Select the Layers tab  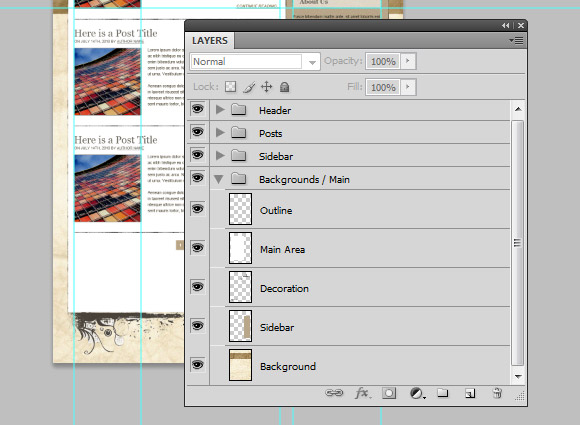210,40
